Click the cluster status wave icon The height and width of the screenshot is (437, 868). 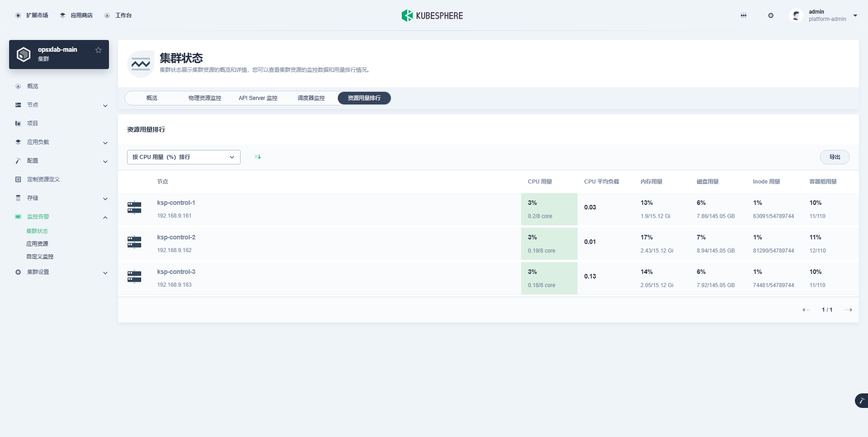[x=141, y=64]
